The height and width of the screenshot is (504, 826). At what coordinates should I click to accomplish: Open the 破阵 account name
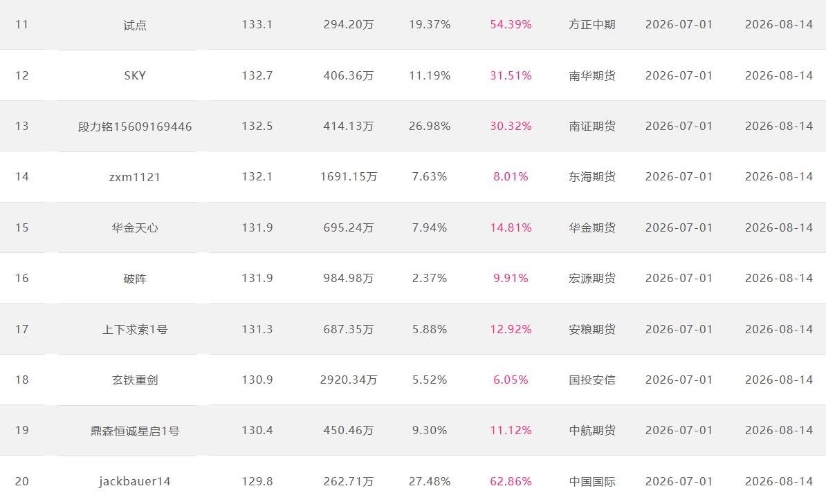135,279
